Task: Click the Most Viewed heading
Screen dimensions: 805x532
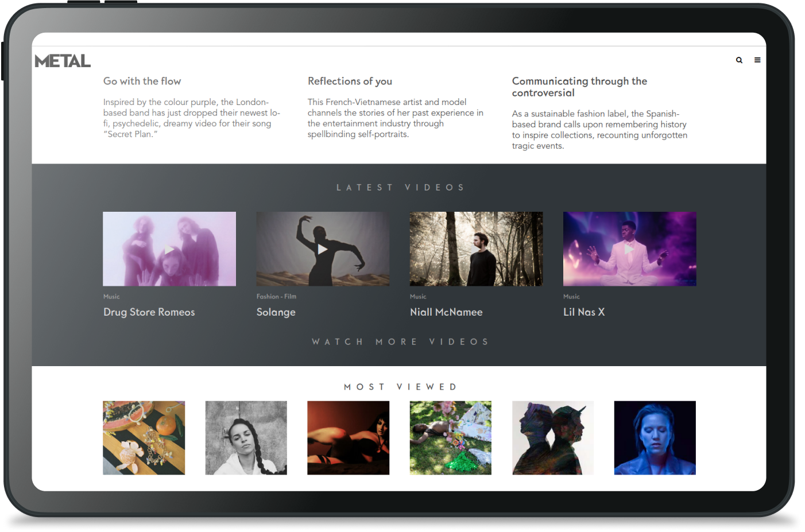Action: (400, 387)
